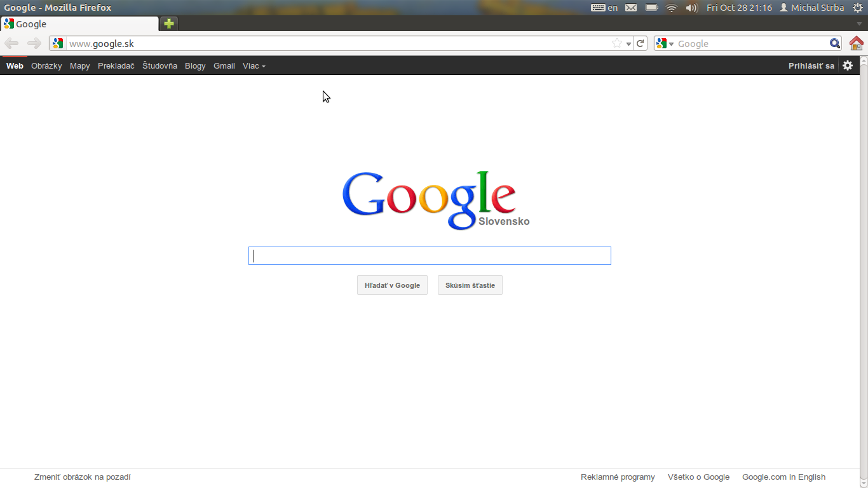
Task: Click the Zmeniť obrázok na pozadí link
Action: (x=83, y=477)
